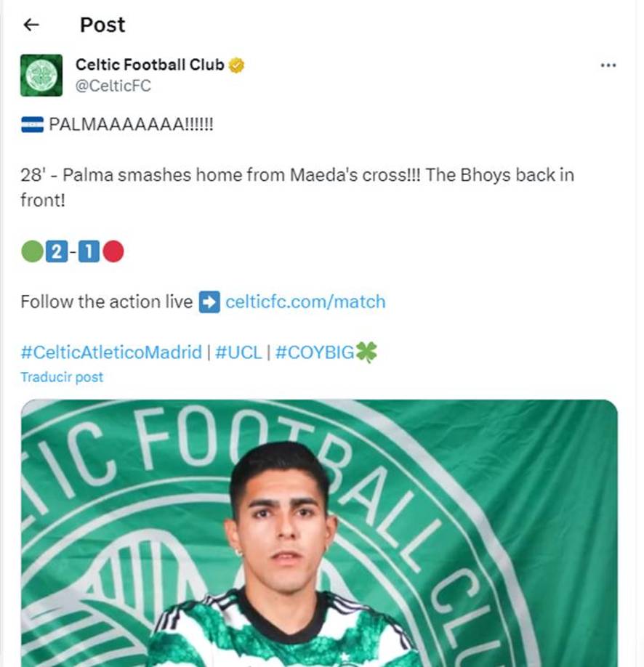Select the Post header title
This screenshot has height=667, width=644.
point(102,25)
